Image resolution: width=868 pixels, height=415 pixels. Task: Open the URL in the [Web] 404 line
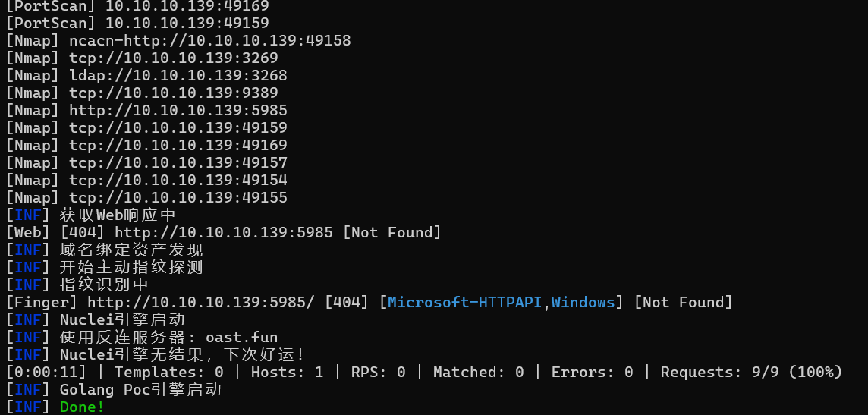(x=224, y=232)
